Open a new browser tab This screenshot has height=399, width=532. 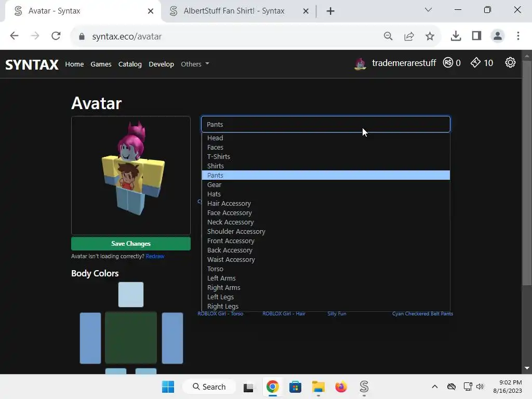330,11
